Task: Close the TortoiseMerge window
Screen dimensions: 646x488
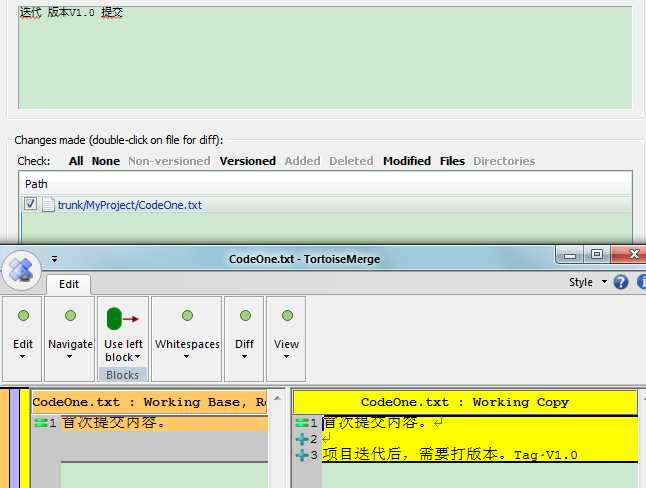Action: coord(630,254)
